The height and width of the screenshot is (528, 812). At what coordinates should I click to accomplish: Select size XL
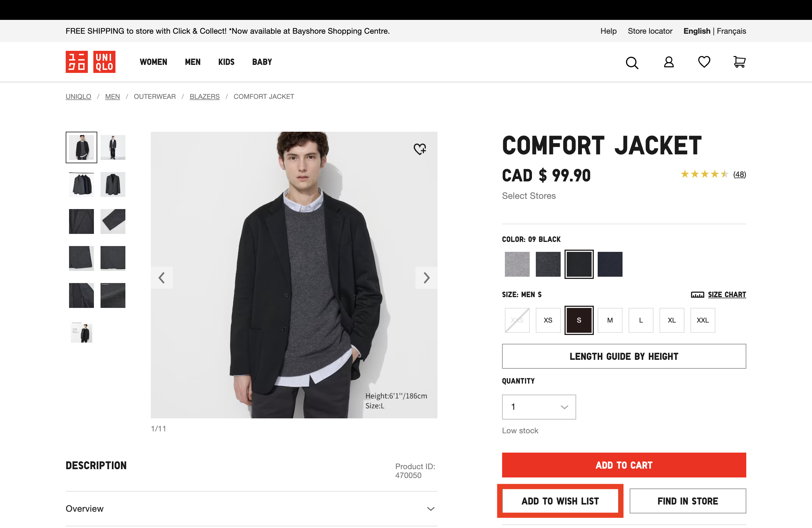(x=671, y=320)
